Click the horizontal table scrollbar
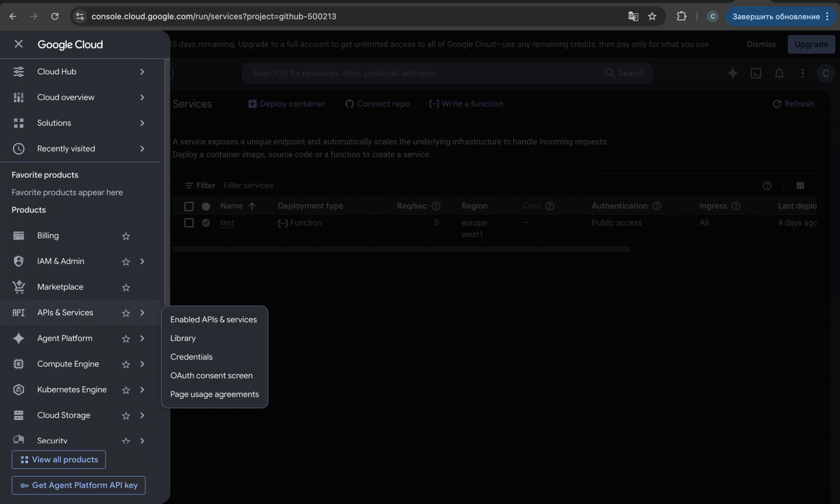 tap(401, 249)
